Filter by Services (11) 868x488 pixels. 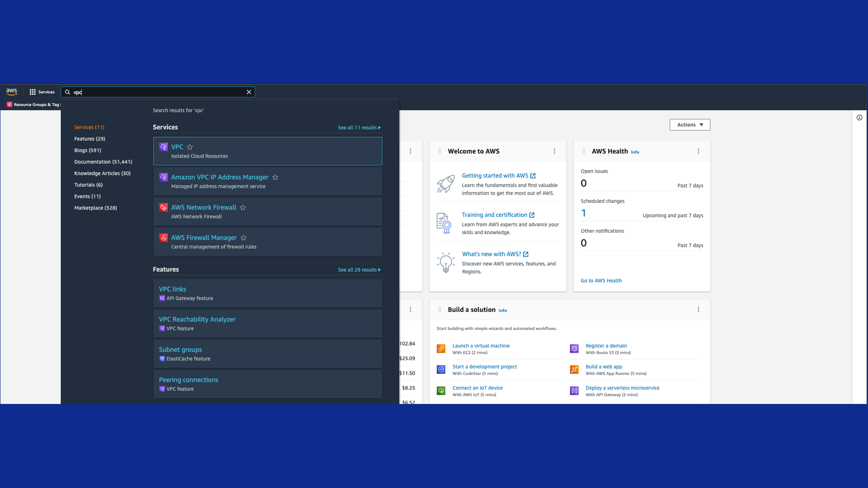[x=89, y=127]
